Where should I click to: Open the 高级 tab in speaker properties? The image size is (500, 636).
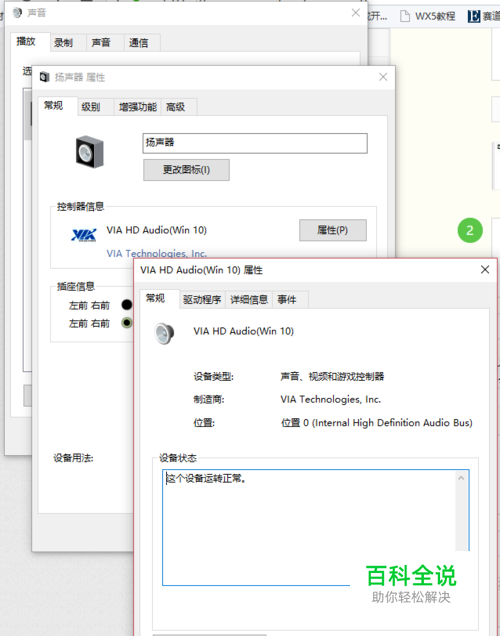(x=176, y=107)
